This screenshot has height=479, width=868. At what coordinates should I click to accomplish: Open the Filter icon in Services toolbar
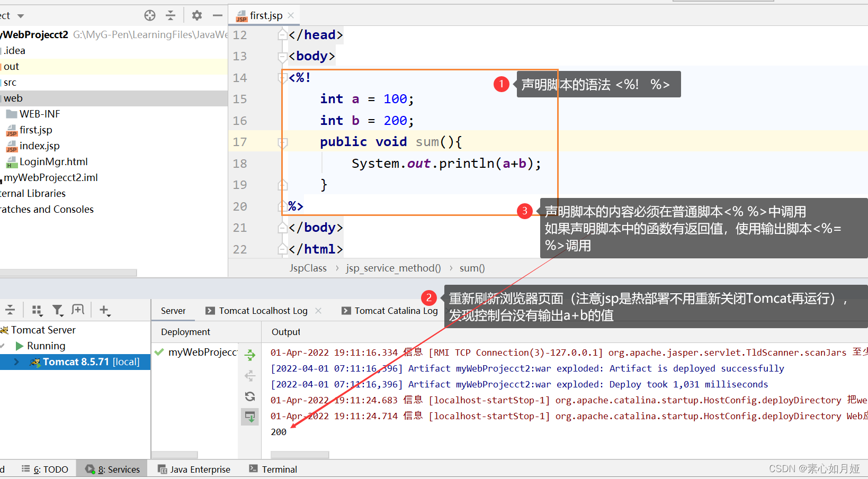click(x=58, y=310)
